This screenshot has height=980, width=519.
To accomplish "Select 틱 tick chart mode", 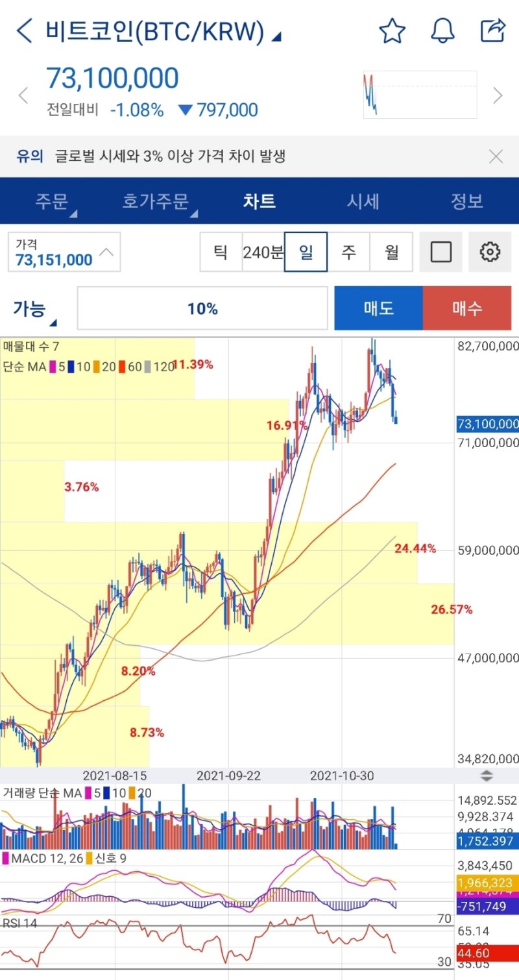I will click(221, 252).
